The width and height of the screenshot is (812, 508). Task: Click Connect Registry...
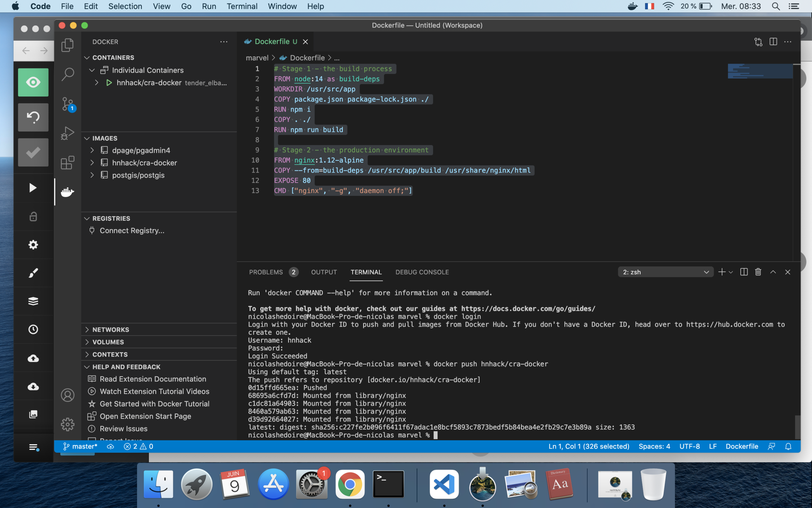coord(132,231)
